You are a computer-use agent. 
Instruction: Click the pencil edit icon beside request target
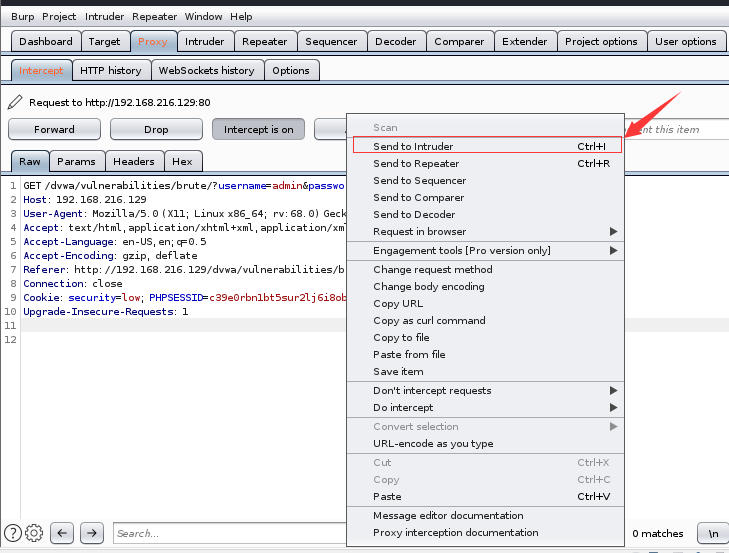pyautogui.click(x=15, y=102)
